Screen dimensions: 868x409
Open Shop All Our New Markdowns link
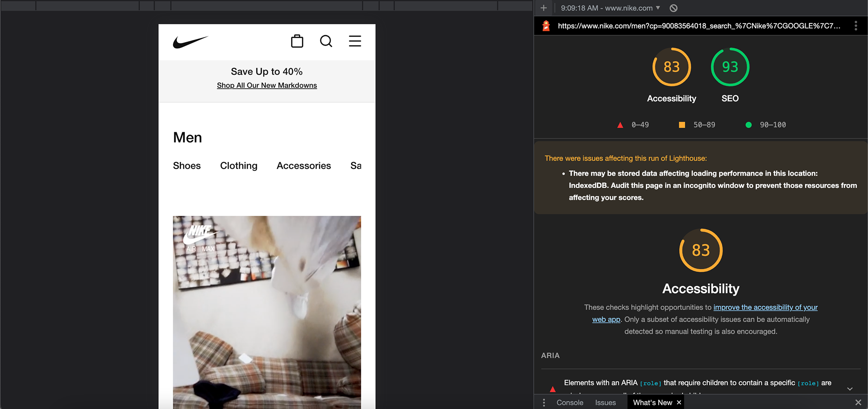point(267,86)
